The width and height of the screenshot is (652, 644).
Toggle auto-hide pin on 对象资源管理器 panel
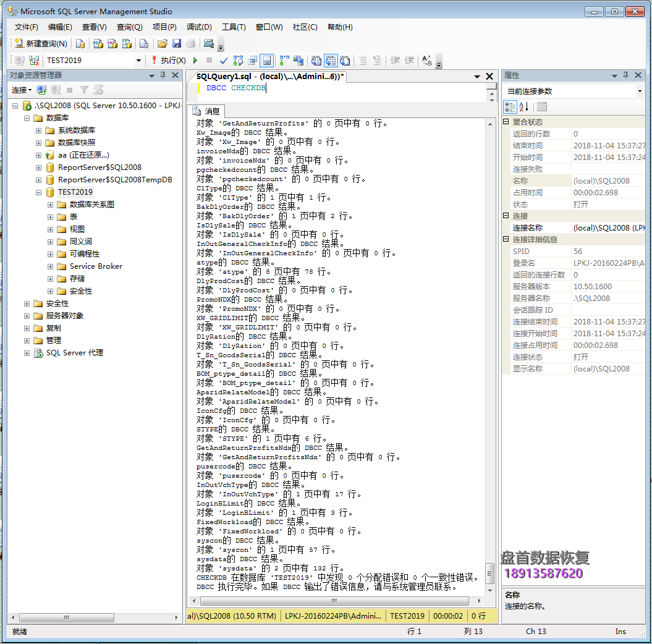click(x=163, y=75)
